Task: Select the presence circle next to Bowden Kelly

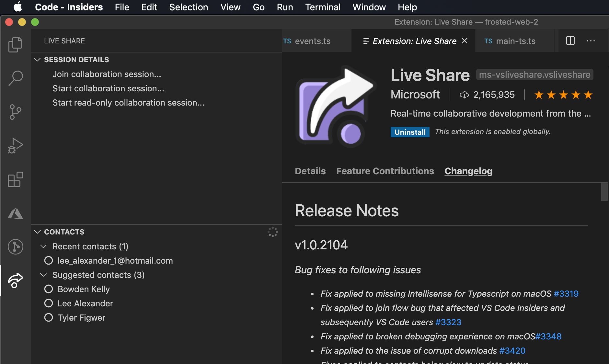Action: coord(49,289)
